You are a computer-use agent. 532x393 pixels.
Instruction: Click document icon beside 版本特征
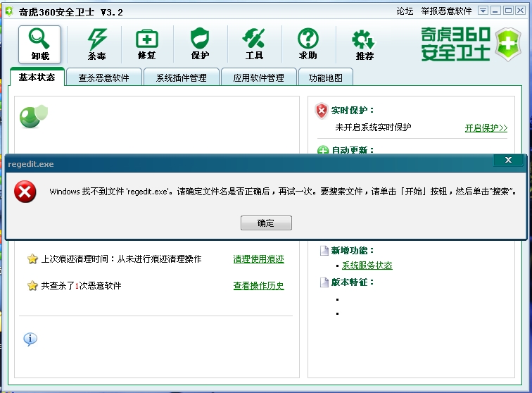click(x=324, y=282)
